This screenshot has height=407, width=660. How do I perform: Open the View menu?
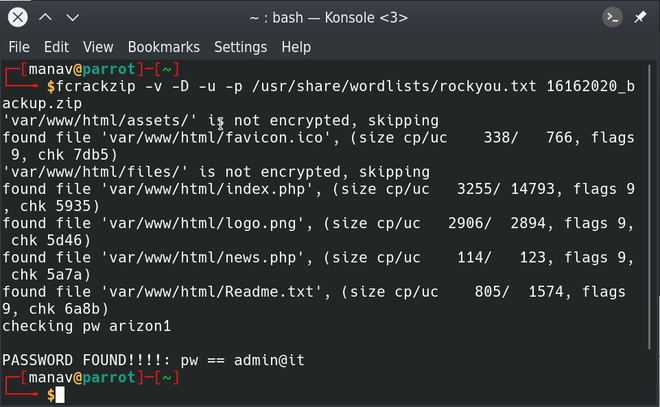coord(98,47)
